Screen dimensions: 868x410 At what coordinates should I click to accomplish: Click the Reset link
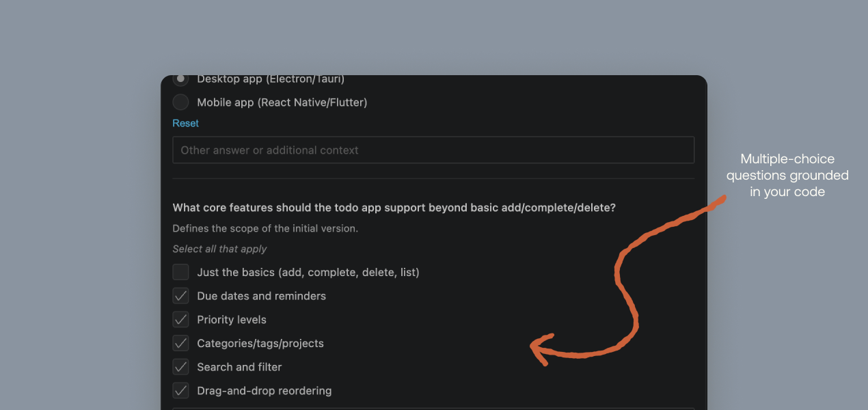185,123
